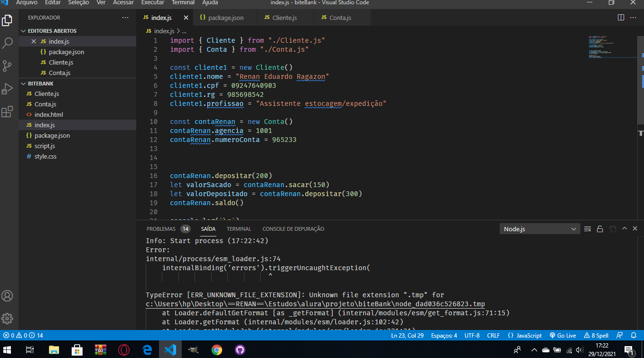Open the Acessar menu
This screenshot has height=358, width=644.
point(123,2)
